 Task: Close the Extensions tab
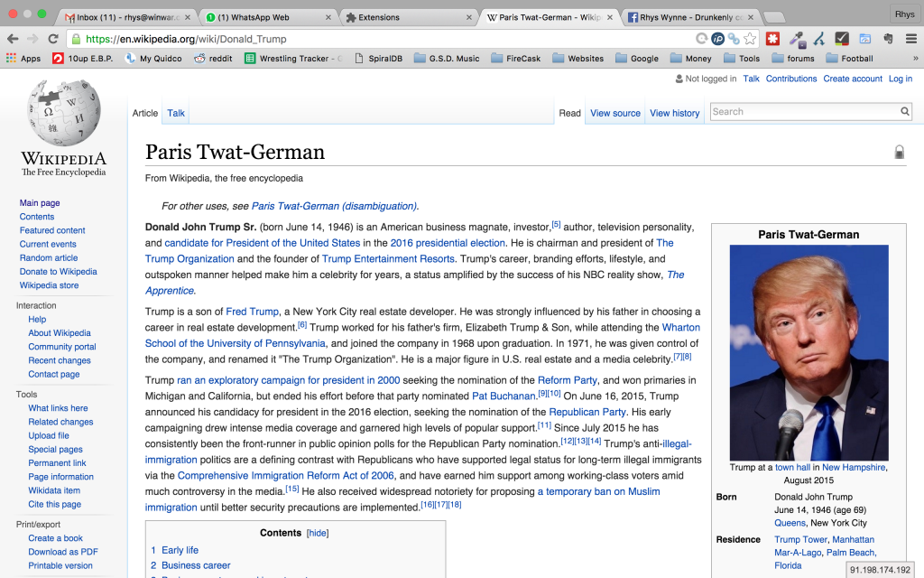click(469, 18)
